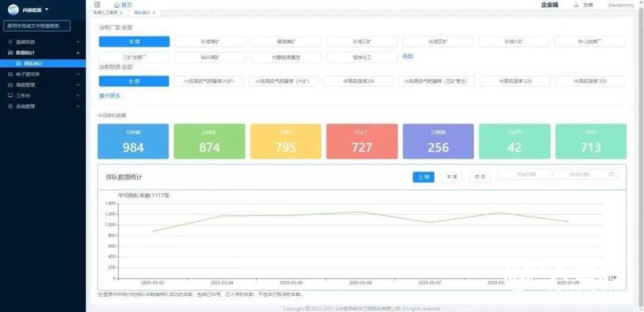
Task: Click the purple 256 statistic card
Action: click(438, 141)
